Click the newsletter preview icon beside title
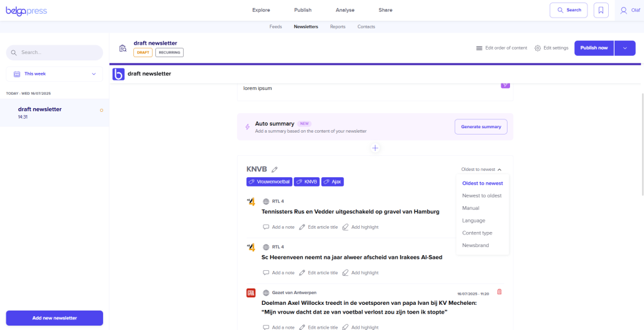 (x=123, y=48)
